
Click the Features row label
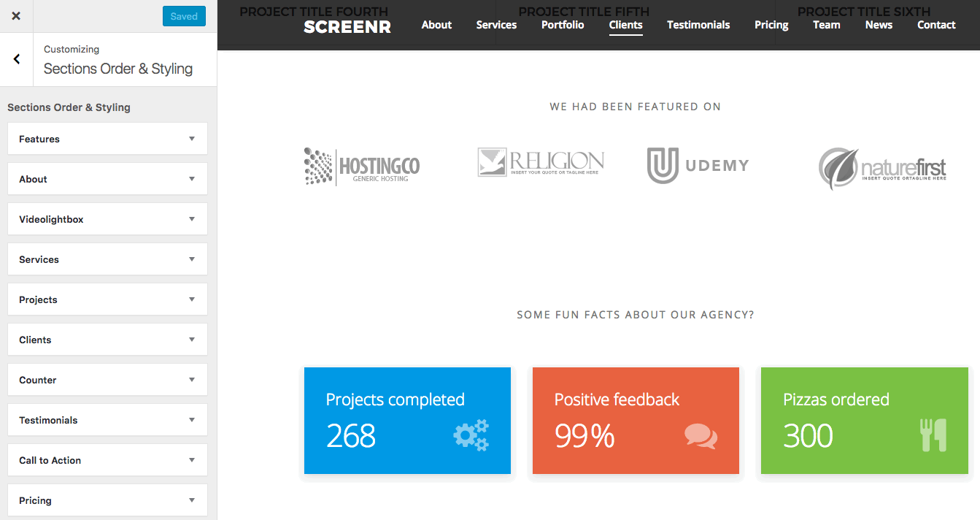coord(39,139)
